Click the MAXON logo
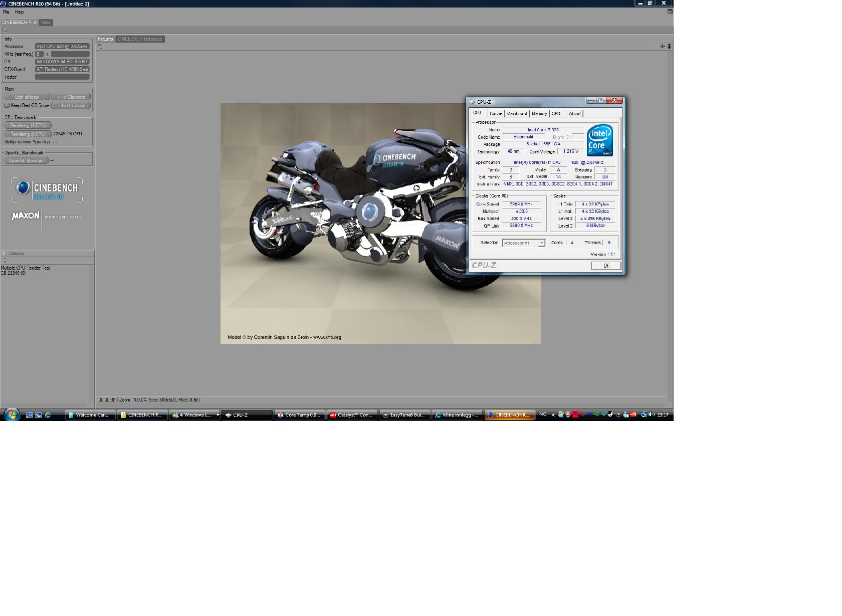Screen dimensions: 842x616 tap(25, 216)
